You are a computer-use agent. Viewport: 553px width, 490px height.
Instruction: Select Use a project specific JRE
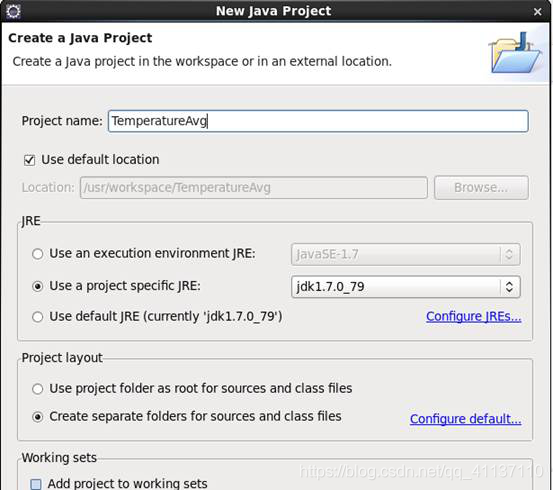pos(38,286)
